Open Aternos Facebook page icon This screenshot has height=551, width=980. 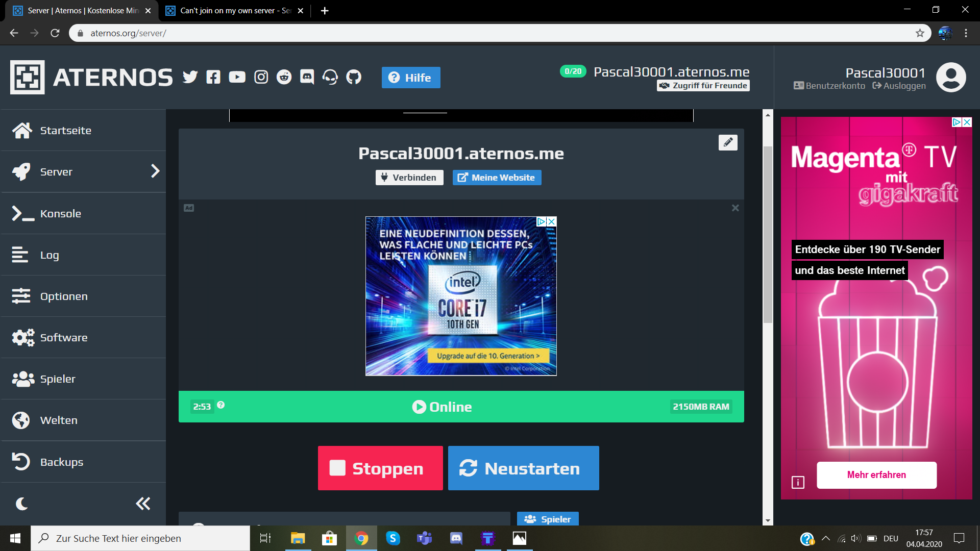click(x=213, y=77)
